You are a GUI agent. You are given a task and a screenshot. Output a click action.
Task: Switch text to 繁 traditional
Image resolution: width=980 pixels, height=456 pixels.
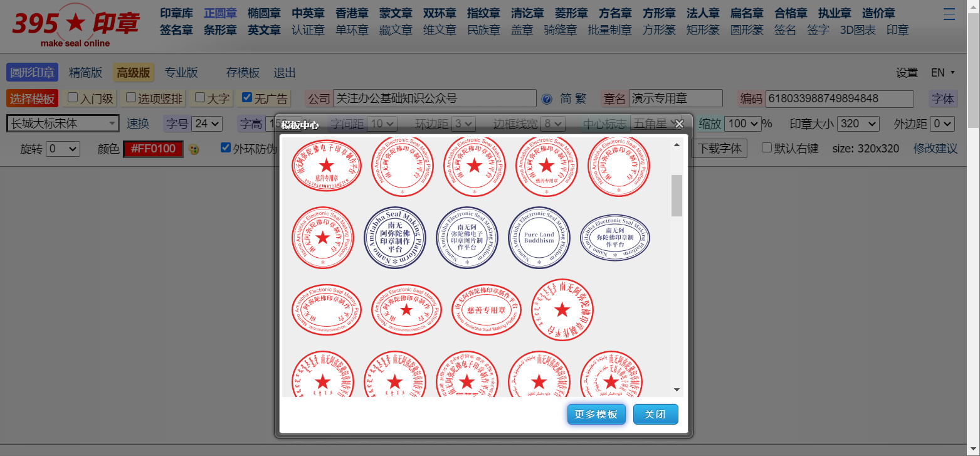tap(581, 98)
